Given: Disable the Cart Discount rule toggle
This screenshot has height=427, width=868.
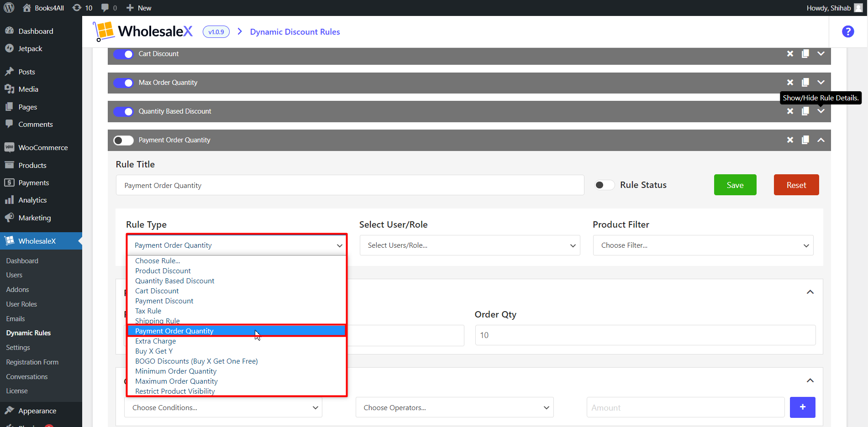Looking at the screenshot, I should (123, 54).
